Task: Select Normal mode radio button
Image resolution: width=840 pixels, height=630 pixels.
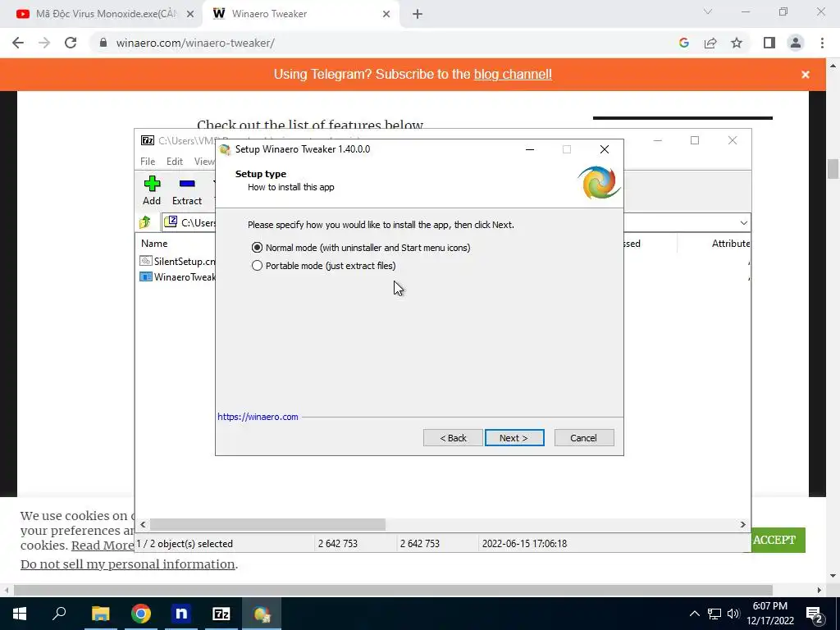Action: pyautogui.click(x=257, y=248)
